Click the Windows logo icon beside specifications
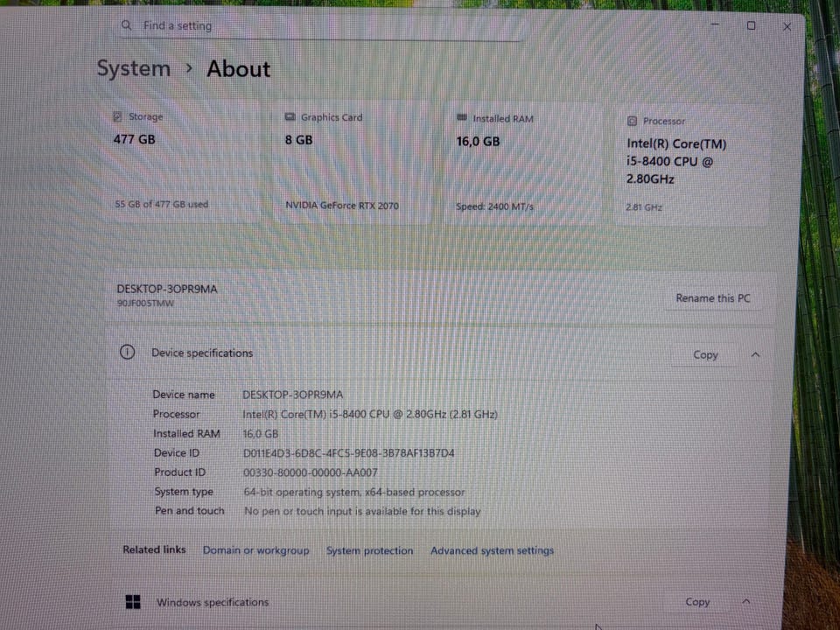Image resolution: width=840 pixels, height=630 pixels. 133,602
